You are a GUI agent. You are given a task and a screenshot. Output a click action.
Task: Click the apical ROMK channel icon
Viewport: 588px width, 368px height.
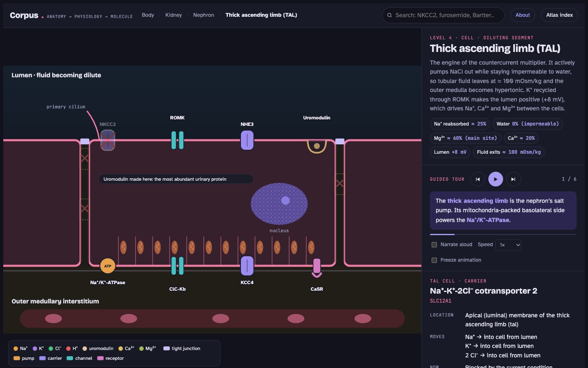coord(178,140)
